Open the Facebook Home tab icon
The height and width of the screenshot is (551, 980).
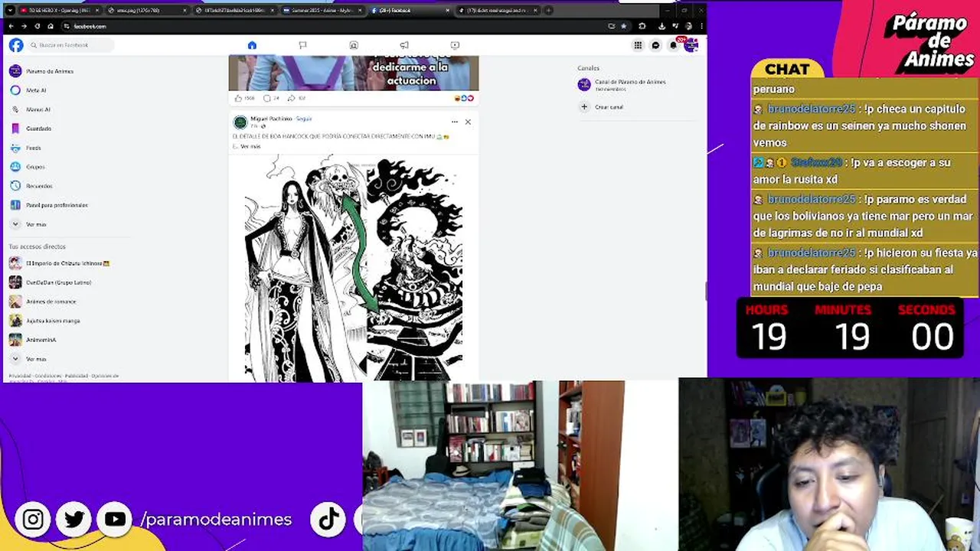252,45
